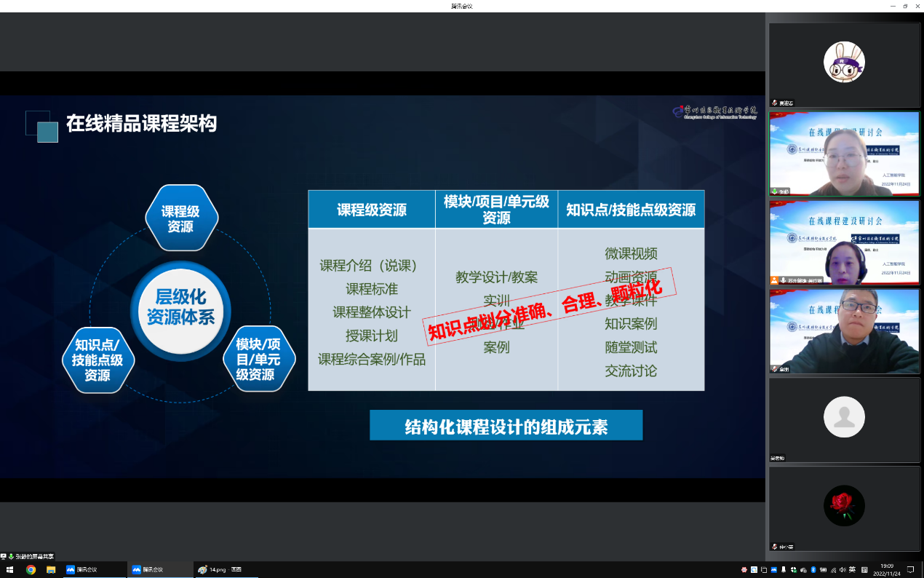924x578 pixels.
Task: Click the Bluetooth icon in system tray
Action: coord(813,569)
